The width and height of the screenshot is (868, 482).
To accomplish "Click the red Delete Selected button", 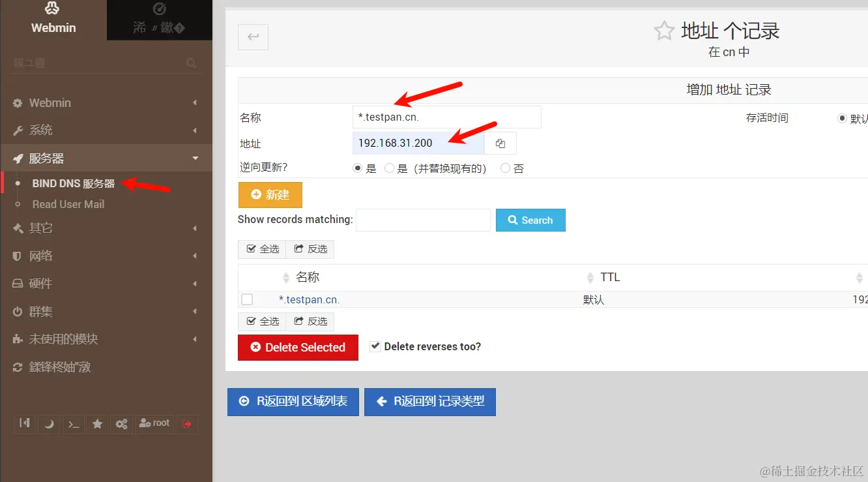I will [298, 347].
